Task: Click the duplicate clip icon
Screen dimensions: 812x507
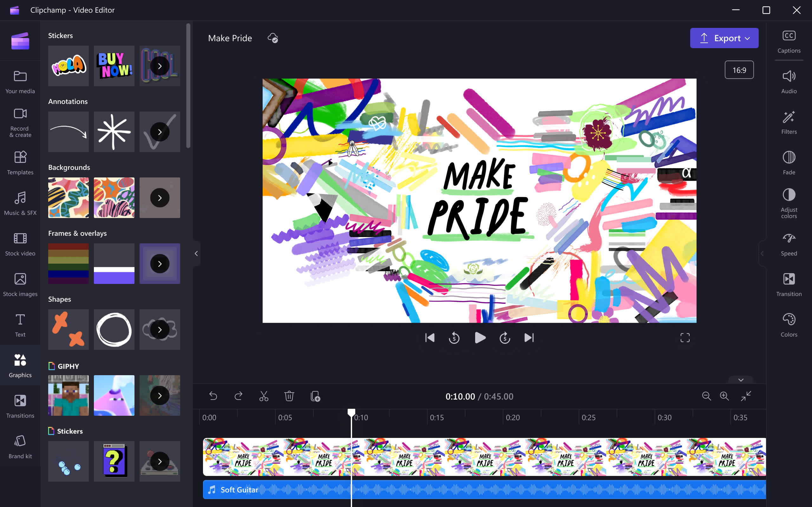Action: [x=315, y=396]
